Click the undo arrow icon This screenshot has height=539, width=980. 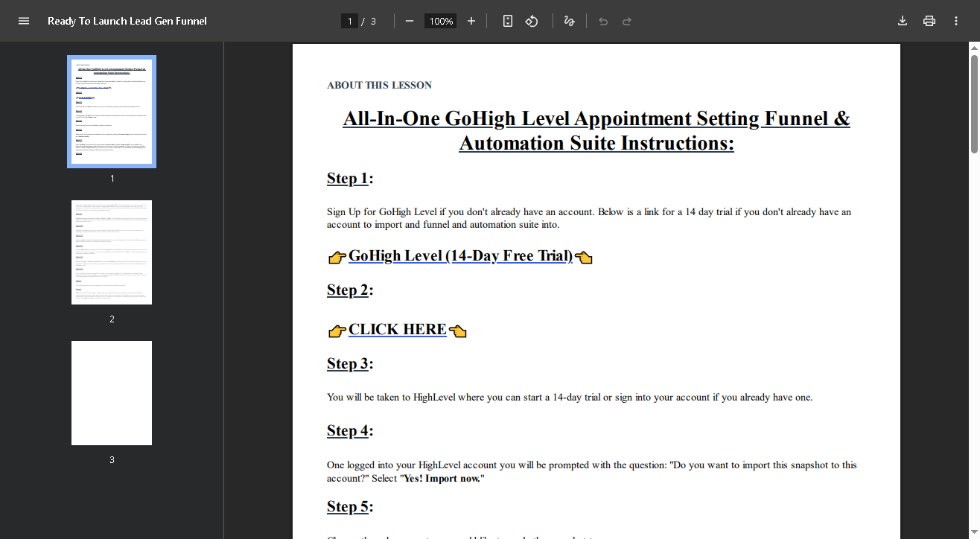pyautogui.click(x=603, y=21)
